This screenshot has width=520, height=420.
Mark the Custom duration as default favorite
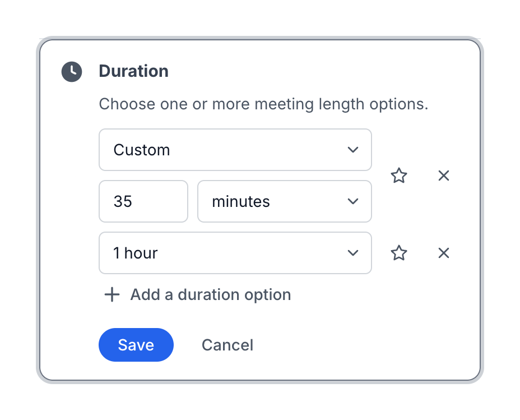click(398, 176)
